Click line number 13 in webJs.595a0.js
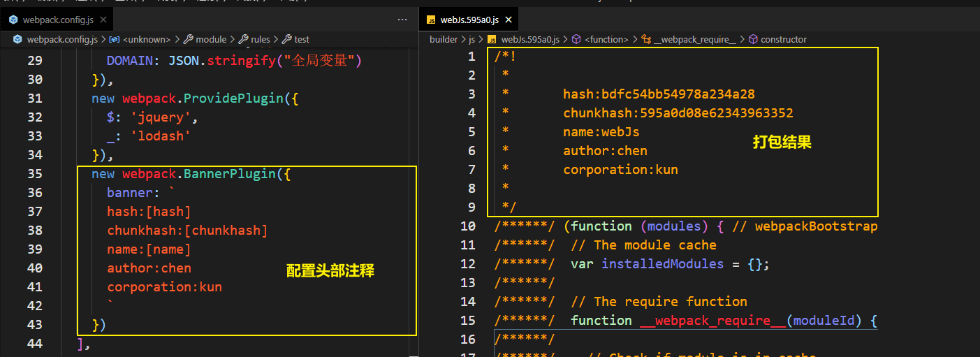980x357 pixels. pos(468,282)
